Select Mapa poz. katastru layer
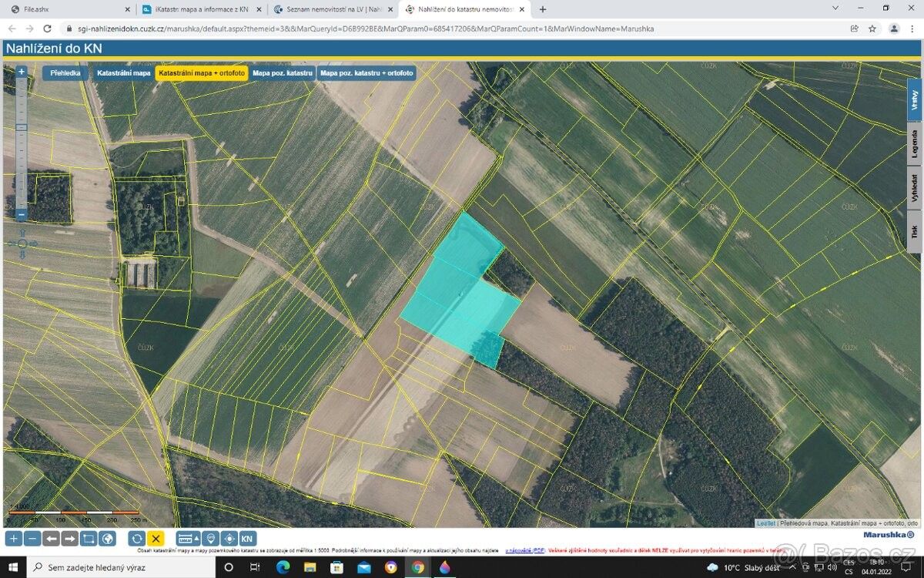The width and height of the screenshot is (924, 578). pyautogui.click(x=283, y=73)
